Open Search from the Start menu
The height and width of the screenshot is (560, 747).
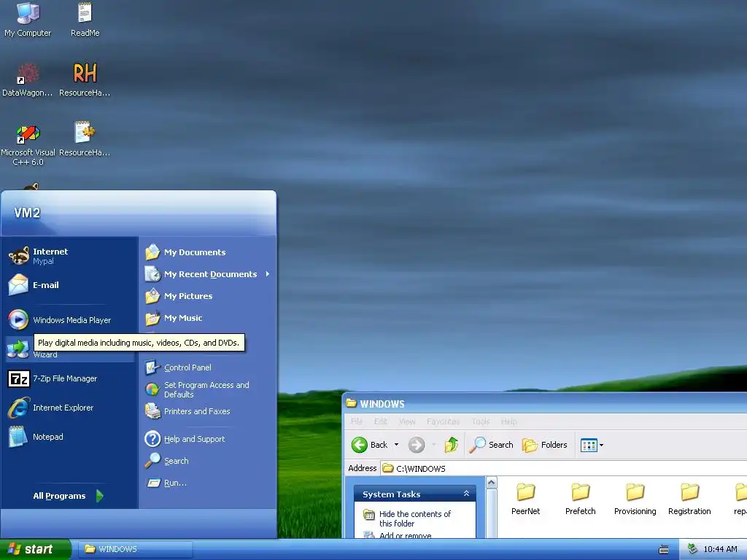pos(206,461)
